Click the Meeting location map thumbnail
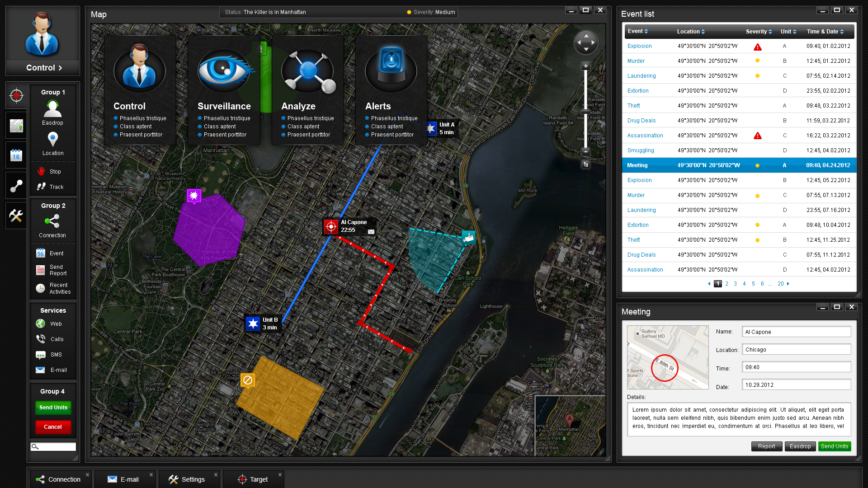 point(668,357)
